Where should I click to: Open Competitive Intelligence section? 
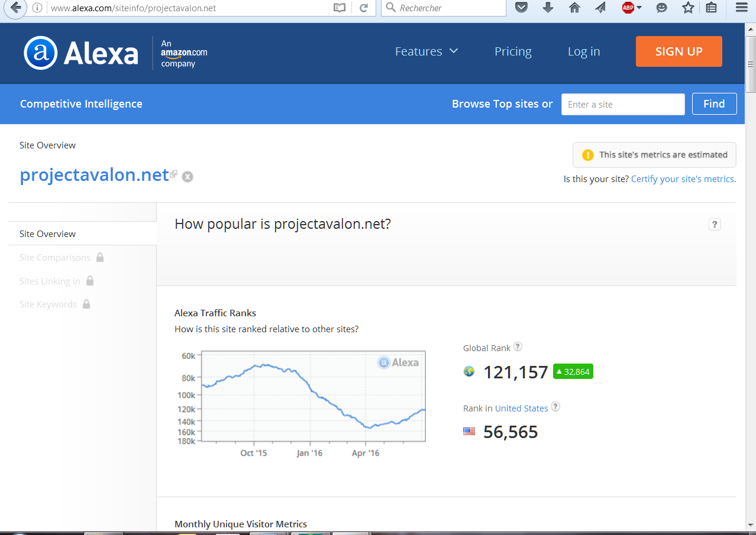coord(81,103)
